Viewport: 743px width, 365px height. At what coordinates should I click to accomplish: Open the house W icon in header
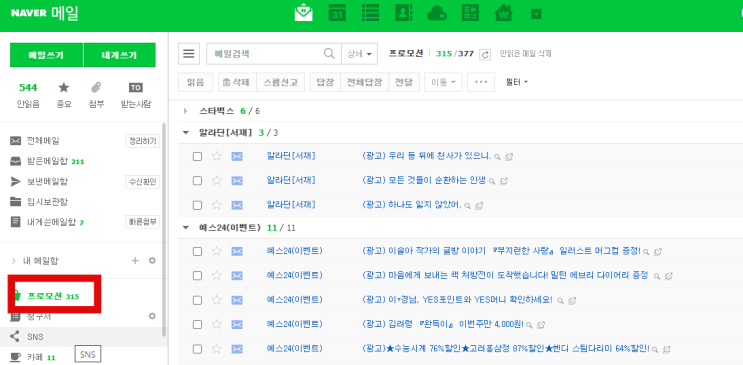coord(504,13)
